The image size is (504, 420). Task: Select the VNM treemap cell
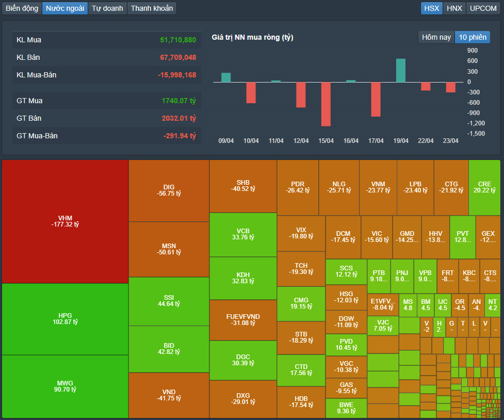tap(378, 187)
